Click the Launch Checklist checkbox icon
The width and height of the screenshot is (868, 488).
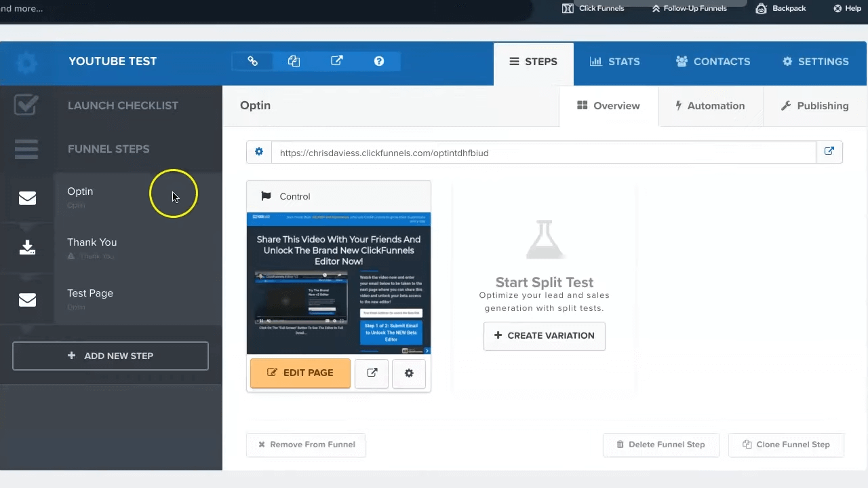pos(26,105)
